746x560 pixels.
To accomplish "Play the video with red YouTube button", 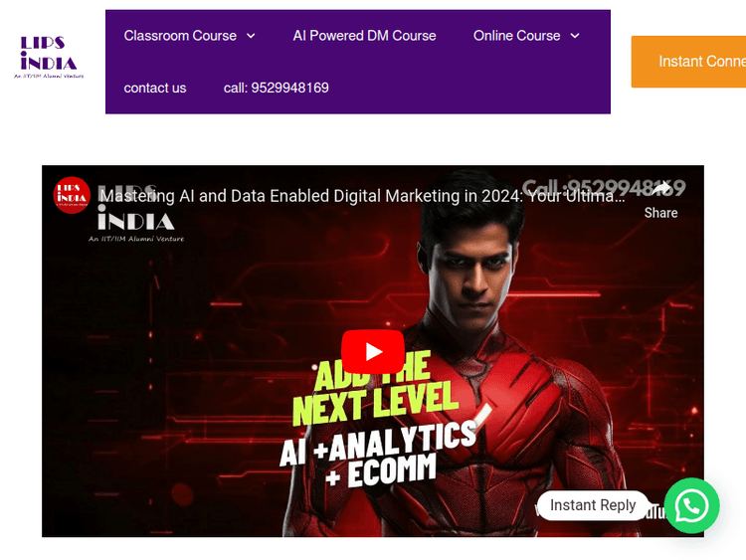I will click(373, 351).
